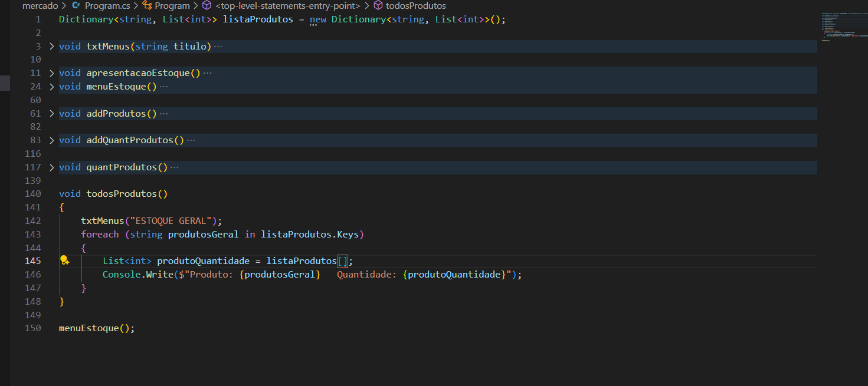Click the menuEstoque(); call on line 150
Image resolution: width=868 pixels, height=386 pixels.
pos(97,328)
